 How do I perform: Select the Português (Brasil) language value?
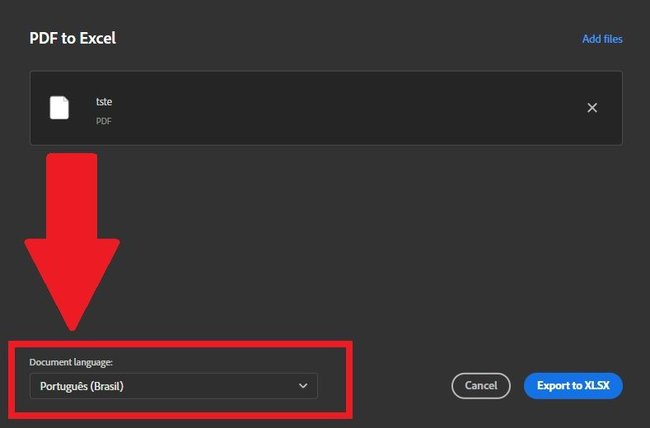click(82, 386)
